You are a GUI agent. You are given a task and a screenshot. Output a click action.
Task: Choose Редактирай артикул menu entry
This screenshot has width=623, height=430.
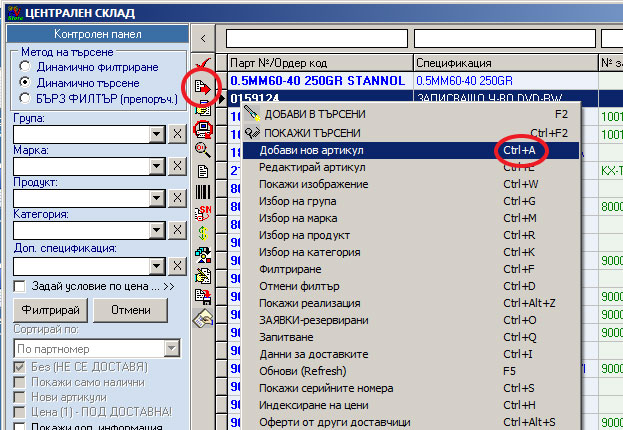411,167
